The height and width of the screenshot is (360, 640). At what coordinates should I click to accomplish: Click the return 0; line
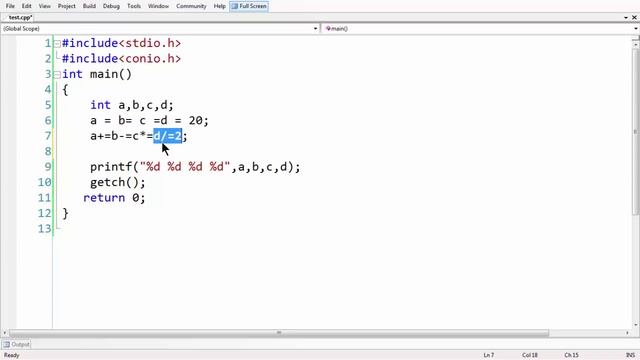click(x=114, y=198)
